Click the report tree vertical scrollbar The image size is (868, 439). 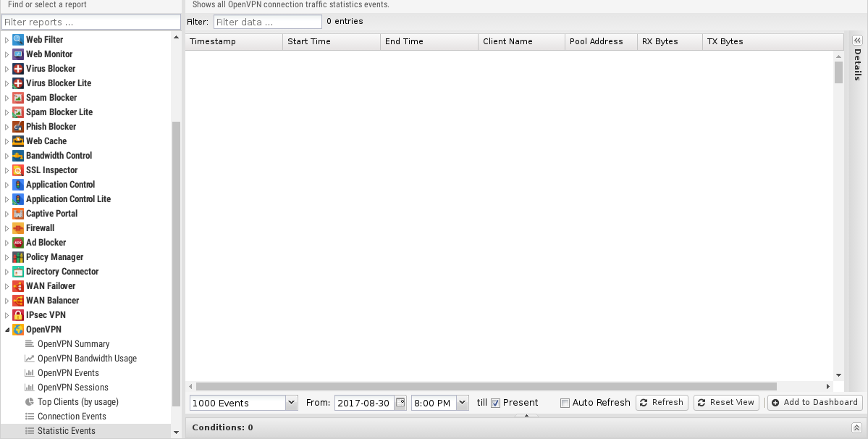(x=176, y=264)
